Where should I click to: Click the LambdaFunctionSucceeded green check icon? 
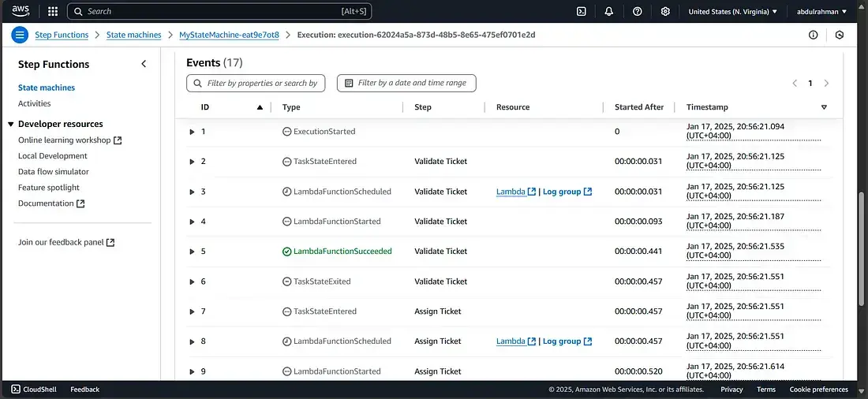point(286,252)
